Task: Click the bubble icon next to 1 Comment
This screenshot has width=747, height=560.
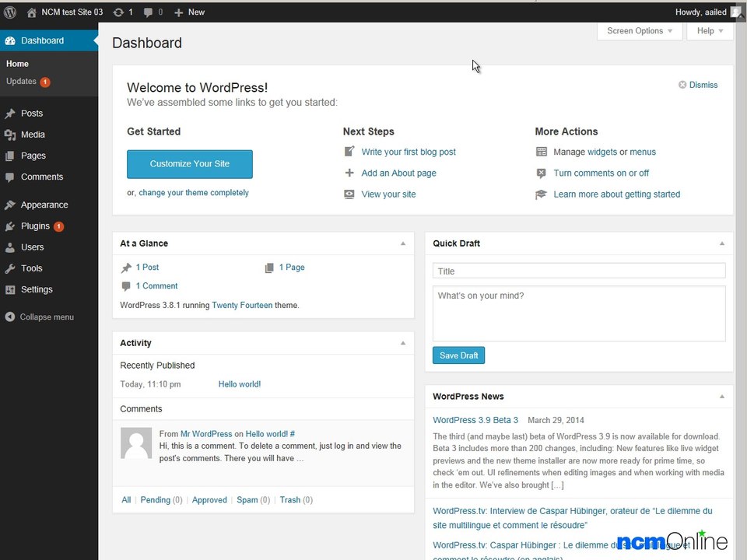Action: (x=126, y=286)
